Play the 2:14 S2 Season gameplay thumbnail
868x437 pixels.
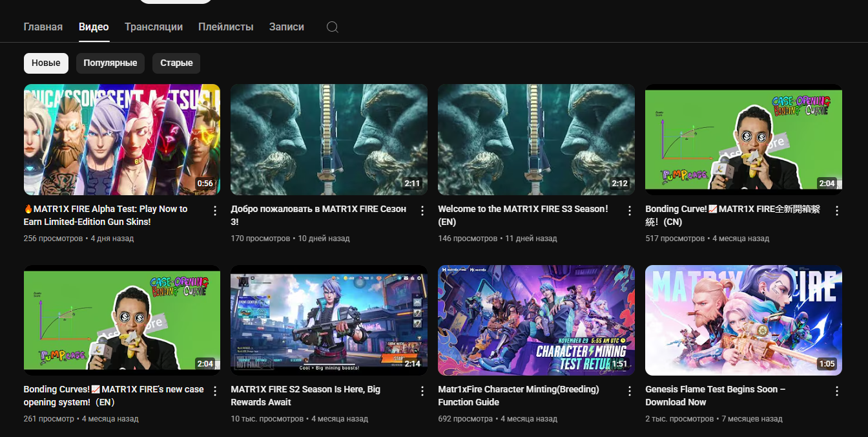tap(329, 320)
